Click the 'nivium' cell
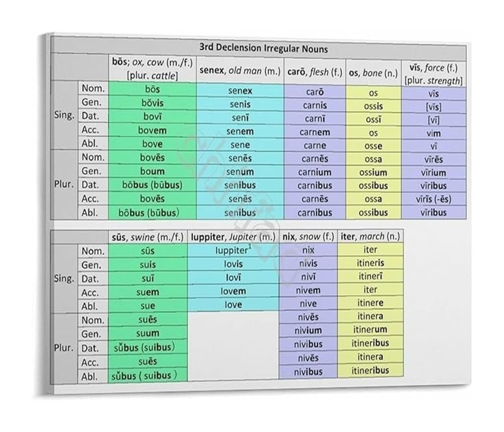Image resolution: width=504 pixels, height=432 pixels. click(x=308, y=330)
